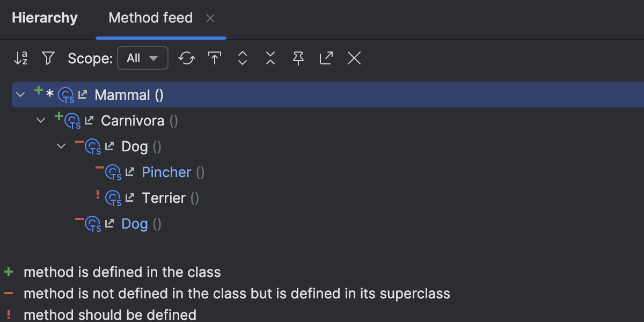This screenshot has height=322, width=644.
Task: Open the Scope dropdown
Action: (x=143, y=58)
